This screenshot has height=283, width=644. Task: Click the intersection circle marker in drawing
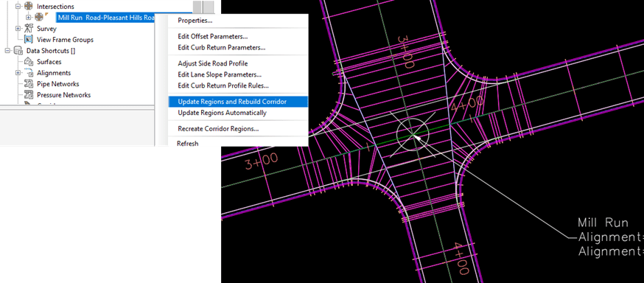pyautogui.click(x=413, y=134)
